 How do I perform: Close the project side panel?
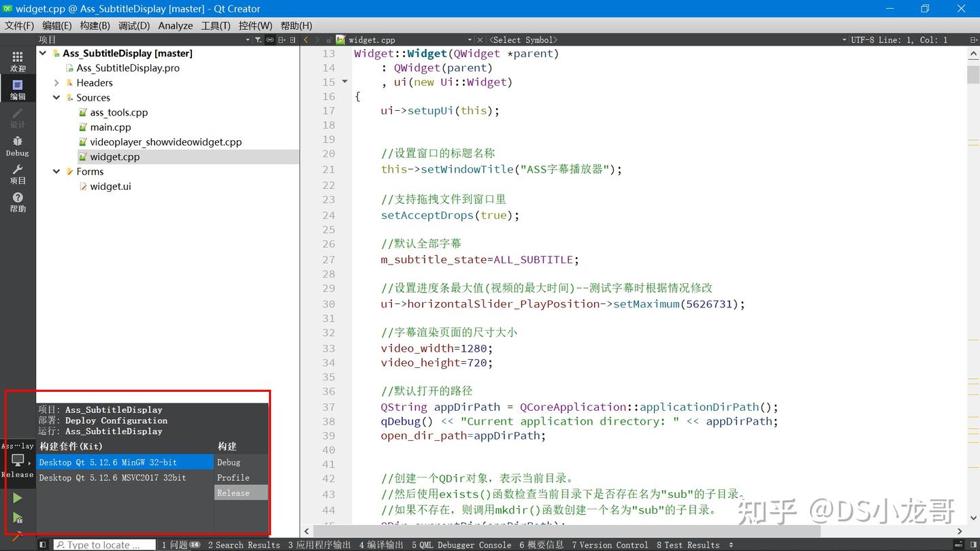(x=293, y=40)
